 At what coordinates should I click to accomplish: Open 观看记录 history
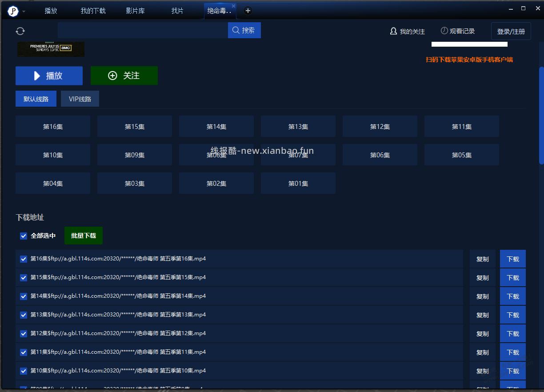pos(458,31)
